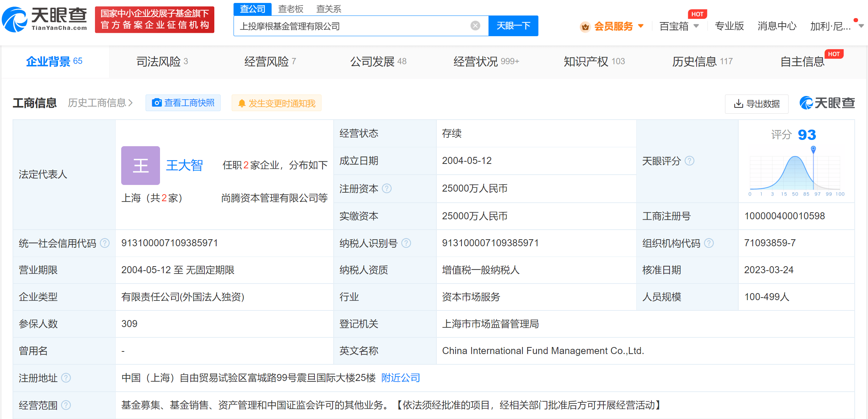Open the 司法风险 tab
Screen dimensions: 868x419
[x=157, y=61]
